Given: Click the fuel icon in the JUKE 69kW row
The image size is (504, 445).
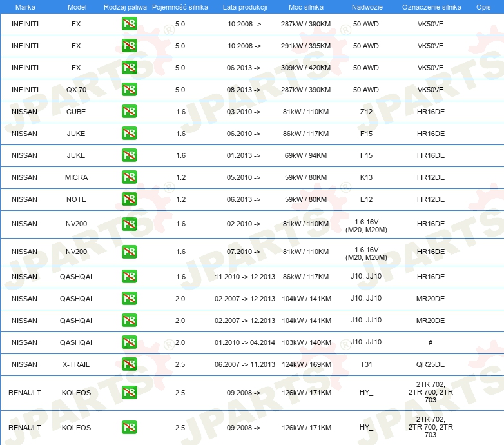Looking at the screenshot, I should 129,155.
